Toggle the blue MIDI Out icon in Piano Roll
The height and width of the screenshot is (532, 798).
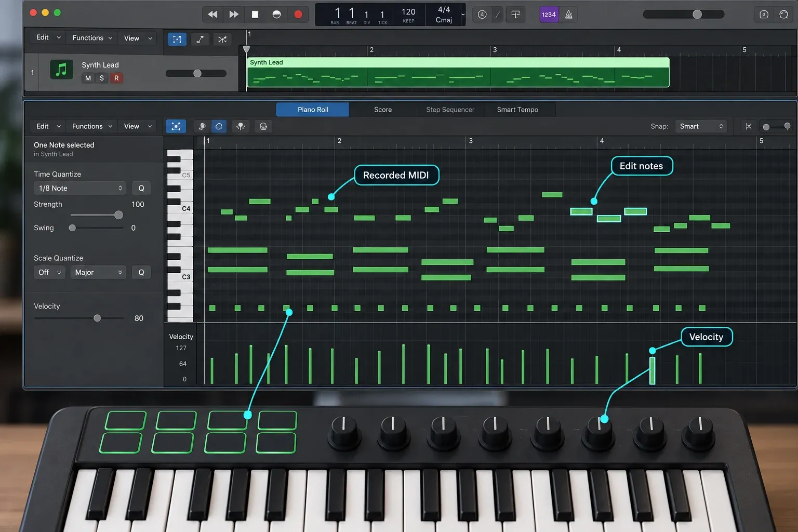[x=219, y=126]
